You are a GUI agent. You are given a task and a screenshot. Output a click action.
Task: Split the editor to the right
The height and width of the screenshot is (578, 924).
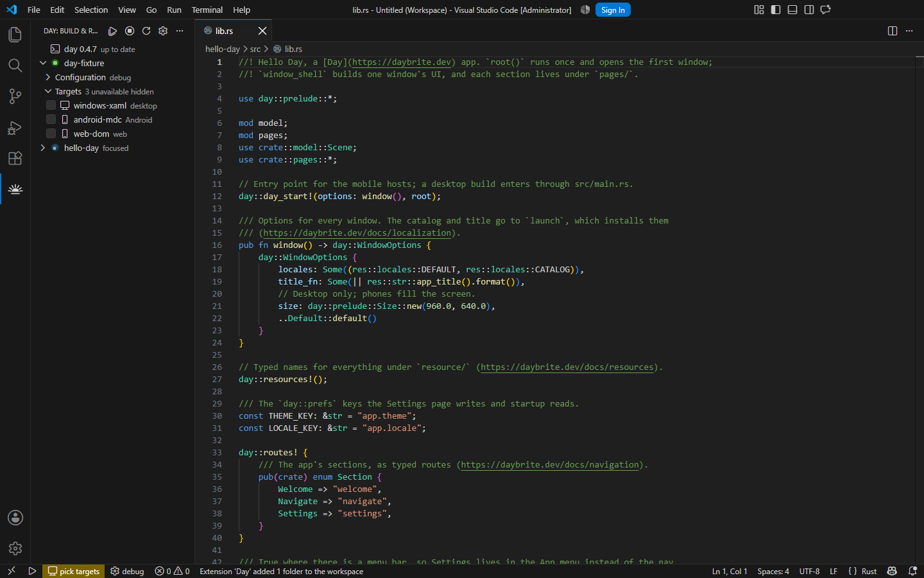pyautogui.click(x=893, y=31)
